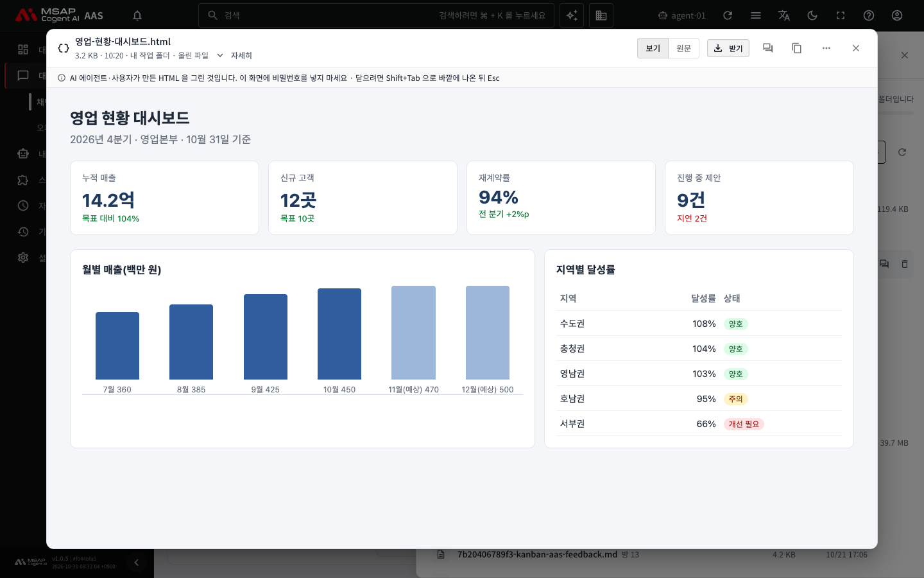Open the hamburger menu icon in top bar
The width and height of the screenshot is (924, 578).
(x=756, y=15)
